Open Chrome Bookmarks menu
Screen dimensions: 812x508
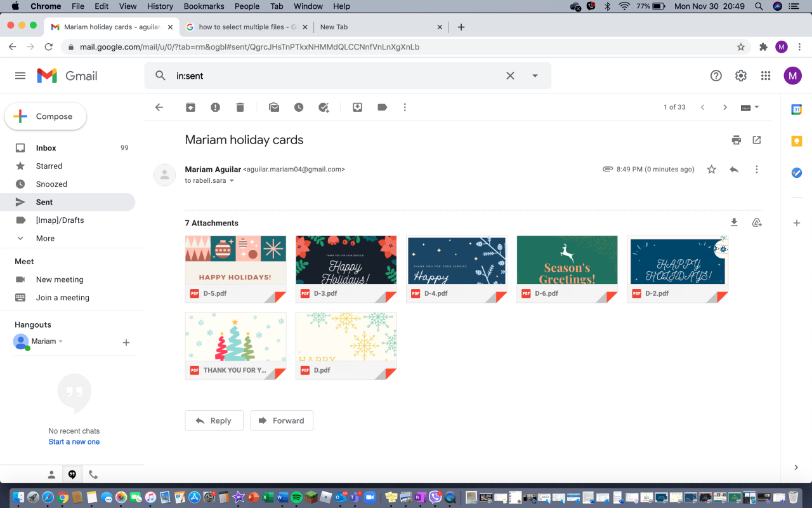click(204, 6)
